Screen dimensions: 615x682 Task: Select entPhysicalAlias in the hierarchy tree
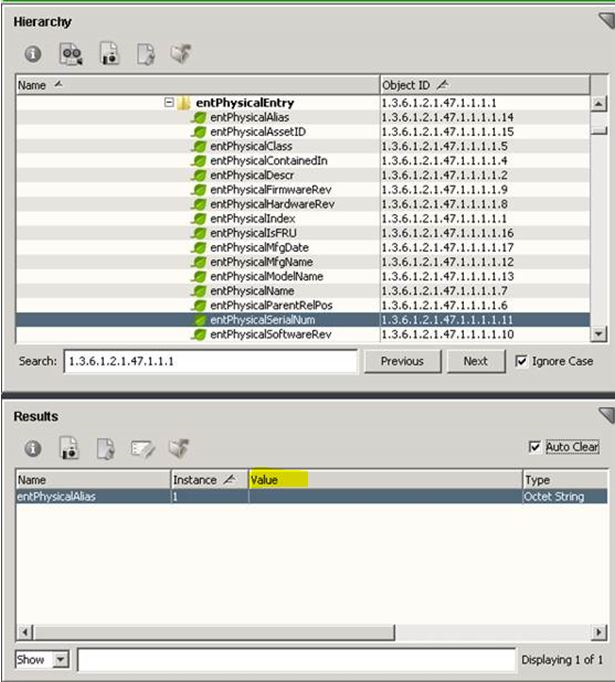pyautogui.click(x=249, y=117)
